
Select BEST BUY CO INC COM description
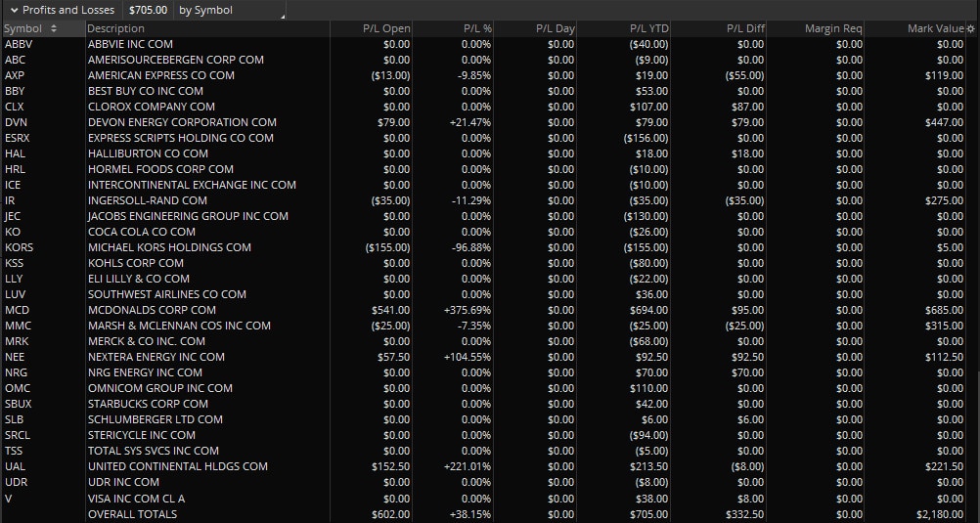pos(146,91)
